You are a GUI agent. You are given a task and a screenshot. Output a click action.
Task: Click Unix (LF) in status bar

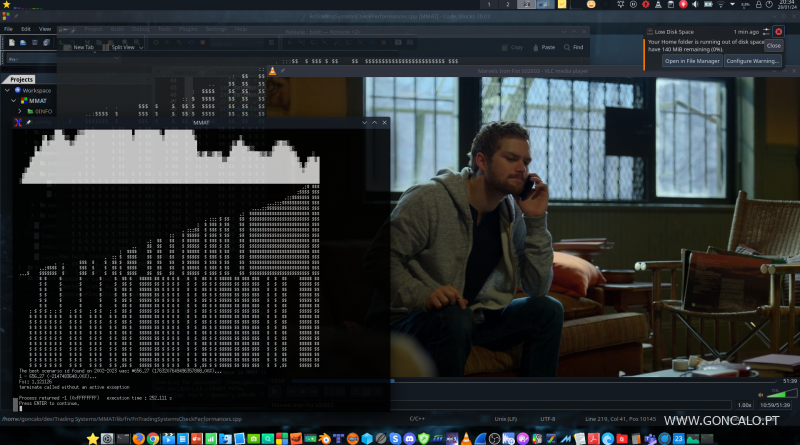505,419
